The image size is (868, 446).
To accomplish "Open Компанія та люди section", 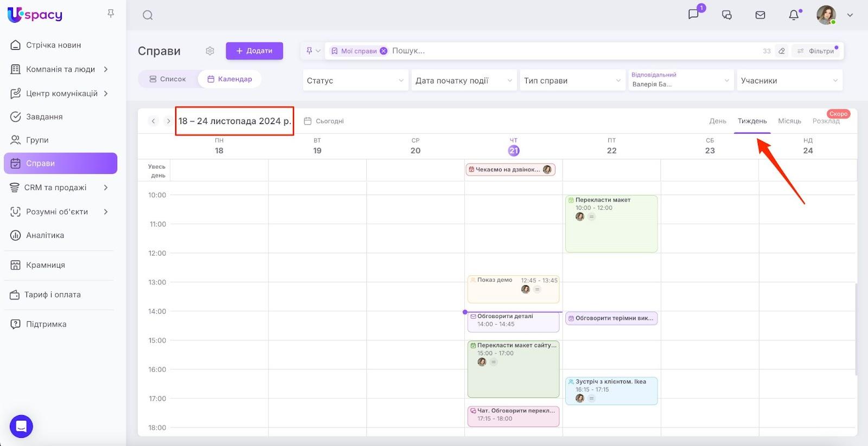I will click(x=60, y=69).
